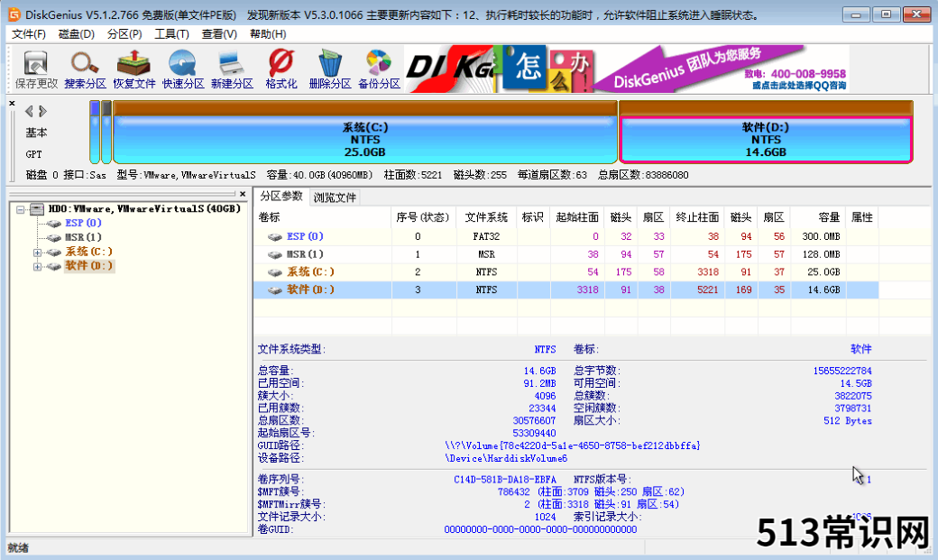Click the 属性 column header
938x560 pixels.
coord(862,217)
